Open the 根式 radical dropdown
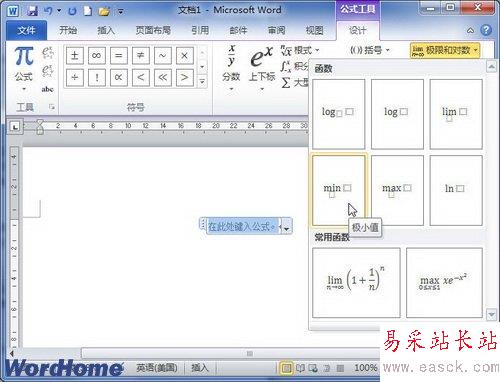Viewport: 500px width, 382px height. [300, 51]
